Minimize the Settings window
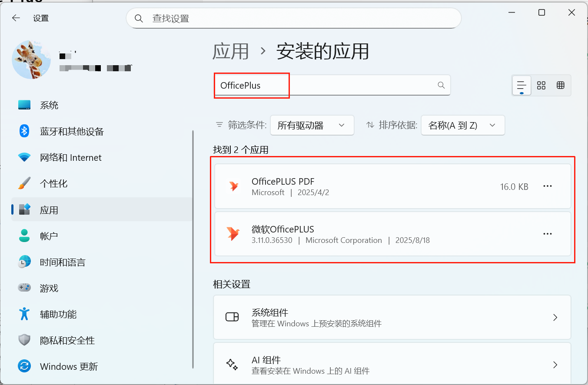Viewport: 588px width, 385px height. coord(512,13)
